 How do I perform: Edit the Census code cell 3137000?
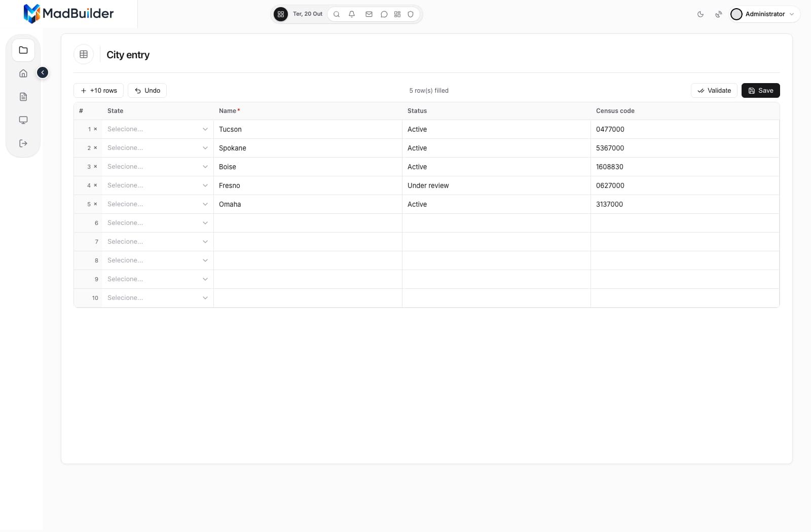click(685, 204)
